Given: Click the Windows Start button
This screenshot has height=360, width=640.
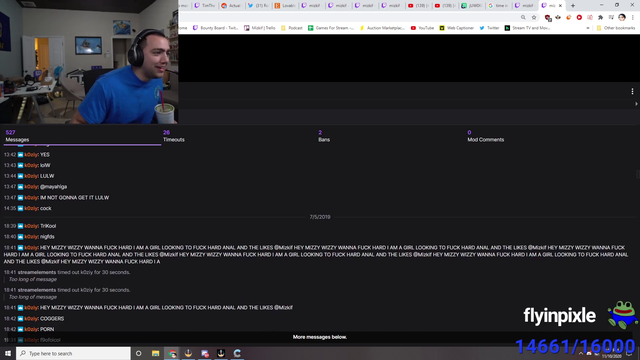Looking at the screenshot, I should 8,353.
